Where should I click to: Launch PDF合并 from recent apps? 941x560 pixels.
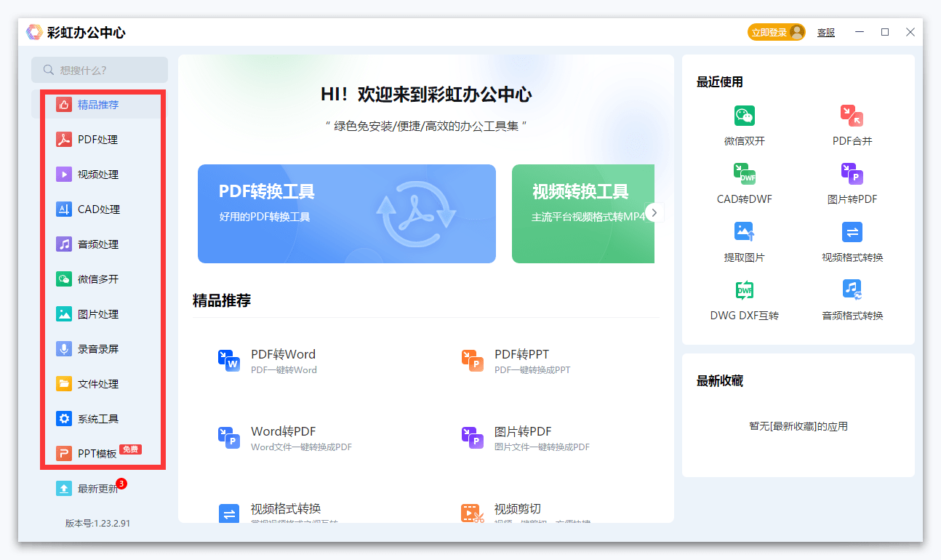851,124
